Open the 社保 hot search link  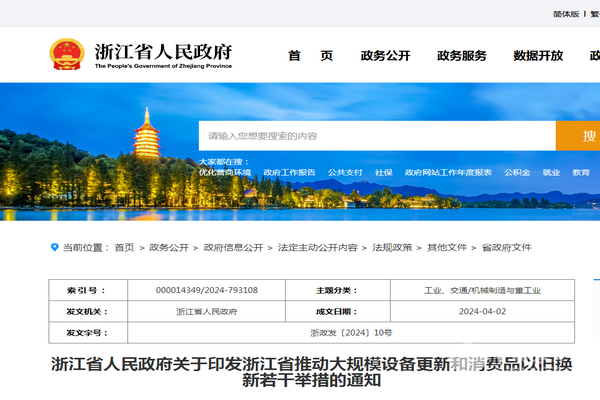pos(384,172)
